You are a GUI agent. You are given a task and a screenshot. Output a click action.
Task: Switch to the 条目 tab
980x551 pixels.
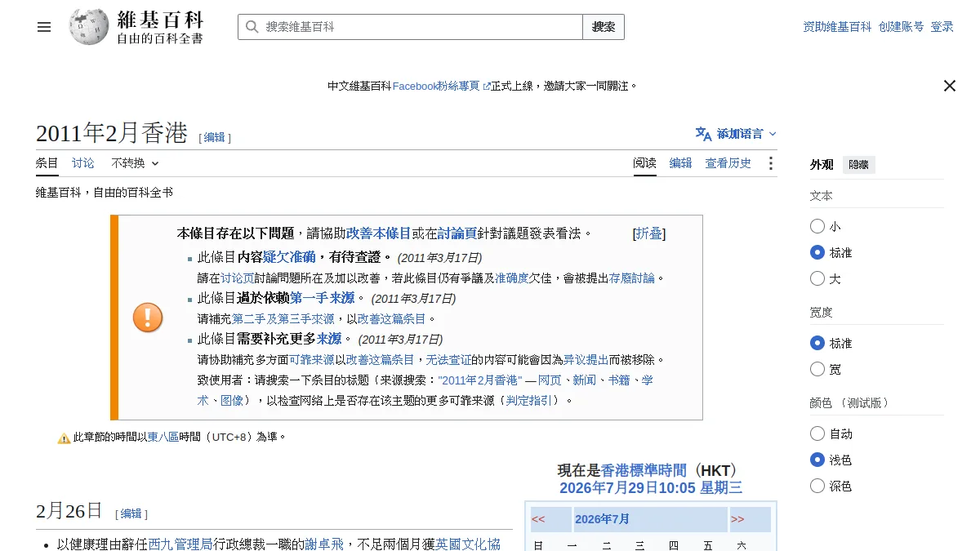47,163
